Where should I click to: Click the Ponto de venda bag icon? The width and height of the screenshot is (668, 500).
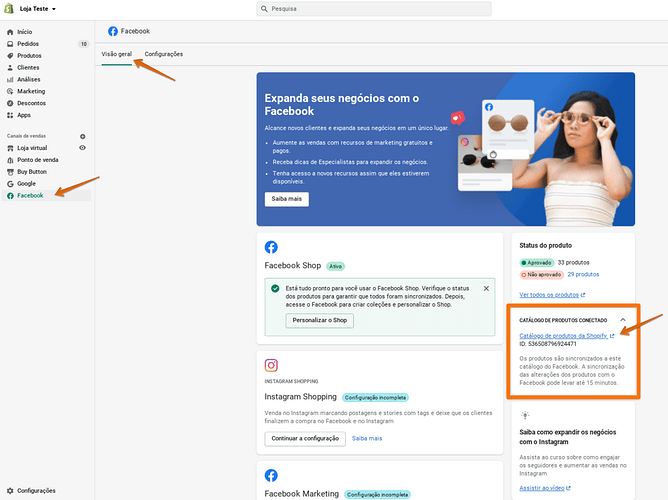click(x=10, y=160)
